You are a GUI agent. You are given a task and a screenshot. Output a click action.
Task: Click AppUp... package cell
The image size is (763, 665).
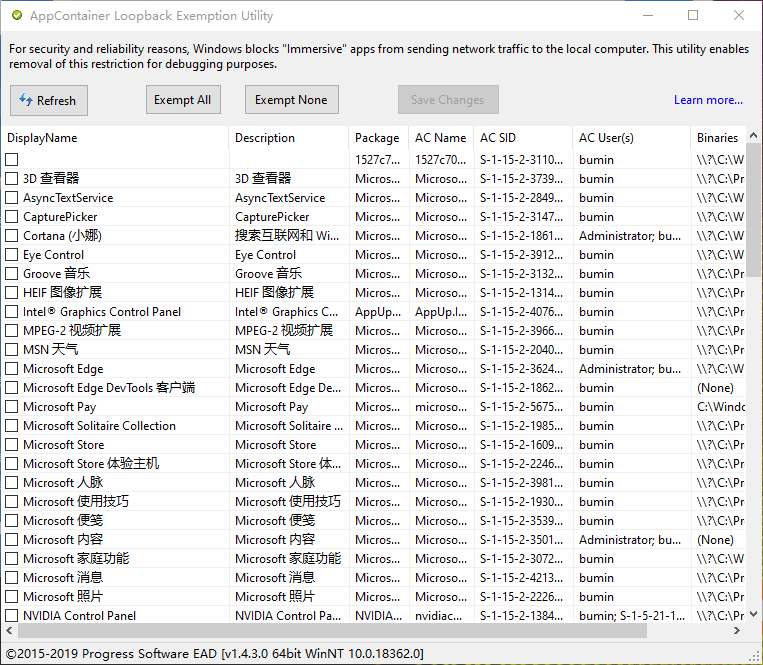coord(378,312)
